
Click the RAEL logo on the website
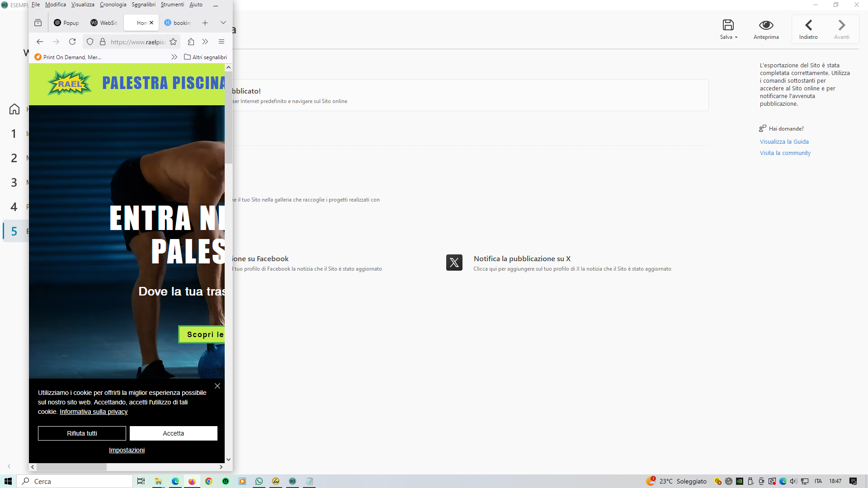70,83
